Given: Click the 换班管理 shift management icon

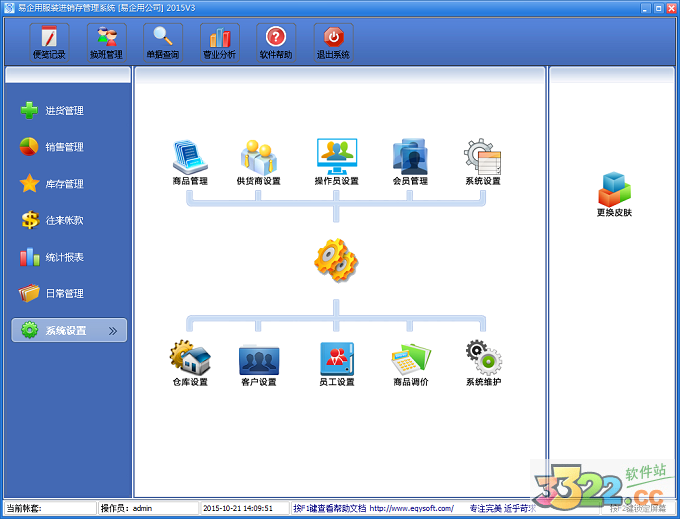Looking at the screenshot, I should tap(105, 42).
